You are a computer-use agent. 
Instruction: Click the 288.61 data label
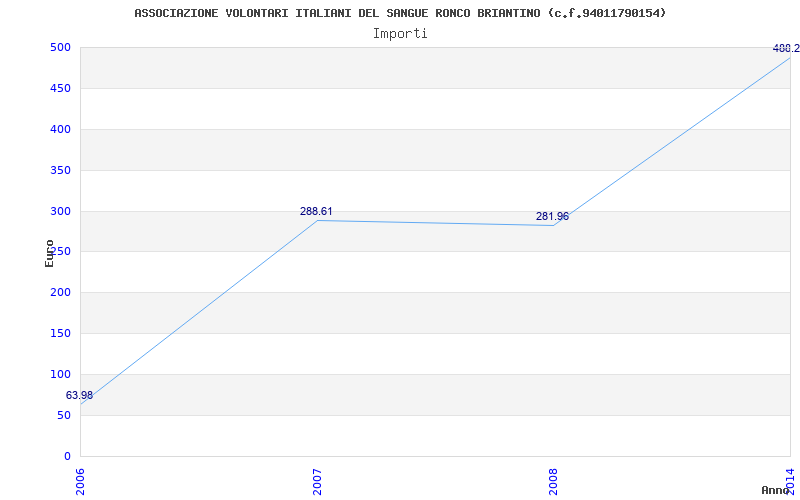tap(316, 211)
